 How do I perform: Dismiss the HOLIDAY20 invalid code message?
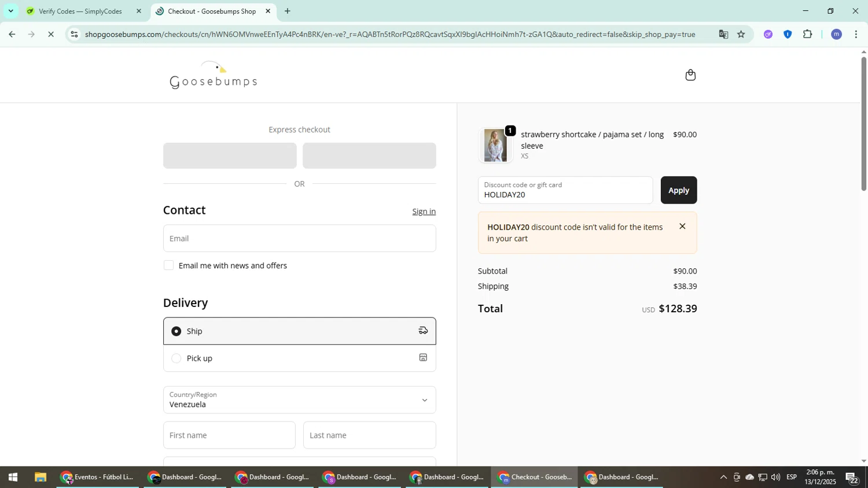click(x=682, y=227)
